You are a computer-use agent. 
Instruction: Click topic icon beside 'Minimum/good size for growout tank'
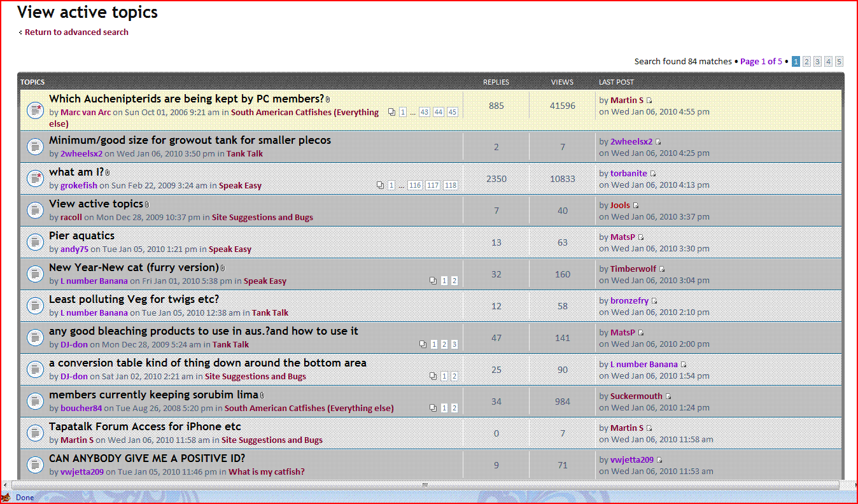click(x=35, y=147)
